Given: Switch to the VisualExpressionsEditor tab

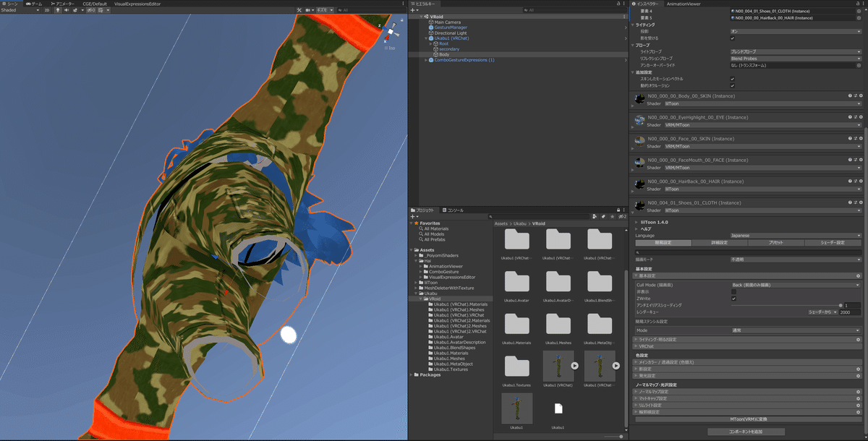Looking at the screenshot, I should click(137, 4).
